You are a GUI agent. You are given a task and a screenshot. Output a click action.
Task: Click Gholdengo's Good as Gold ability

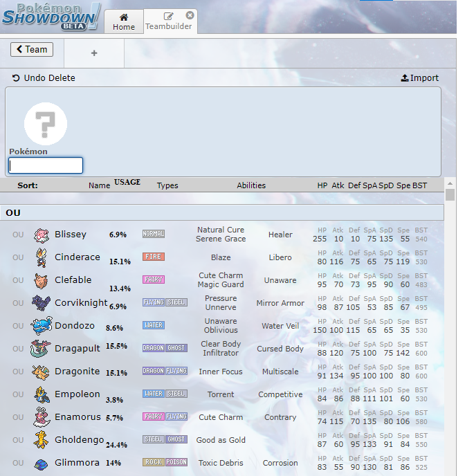pos(221,440)
